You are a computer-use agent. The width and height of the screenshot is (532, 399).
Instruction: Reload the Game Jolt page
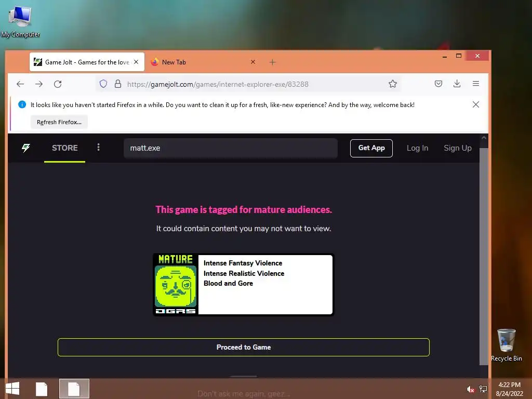(x=58, y=84)
